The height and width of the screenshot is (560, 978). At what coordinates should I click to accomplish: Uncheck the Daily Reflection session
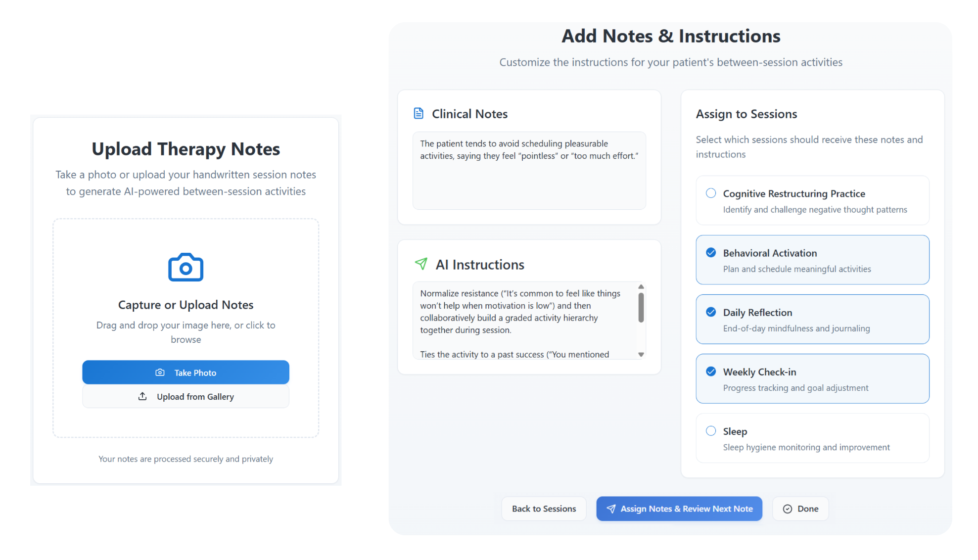point(711,312)
